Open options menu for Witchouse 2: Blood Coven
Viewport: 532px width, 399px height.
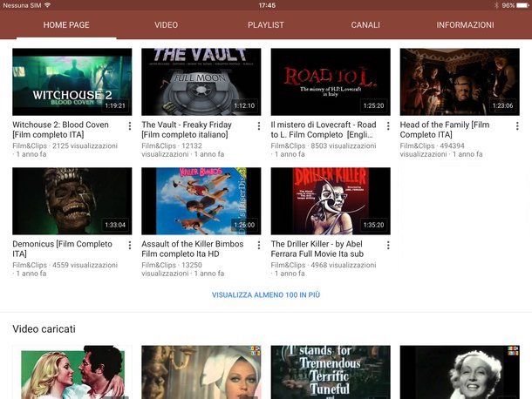130,126
